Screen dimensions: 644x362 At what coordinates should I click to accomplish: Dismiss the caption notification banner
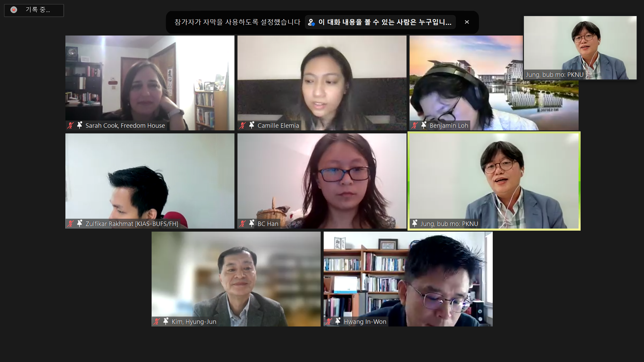[467, 22]
